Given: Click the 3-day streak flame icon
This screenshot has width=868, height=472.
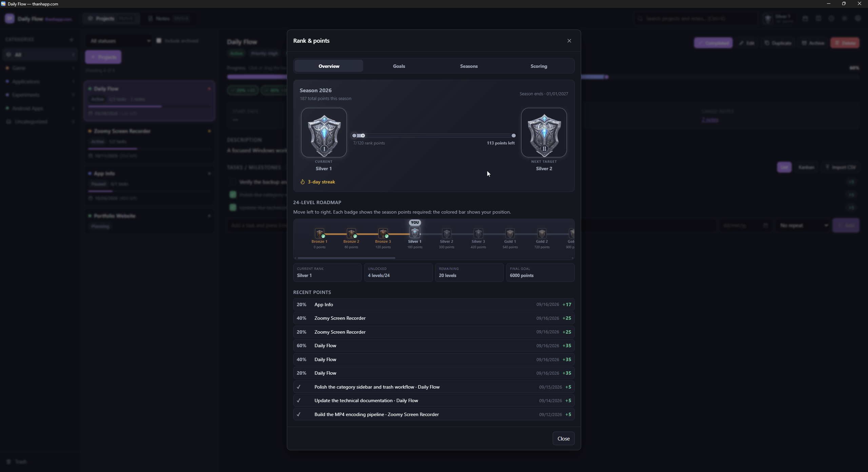Looking at the screenshot, I should pos(302,182).
